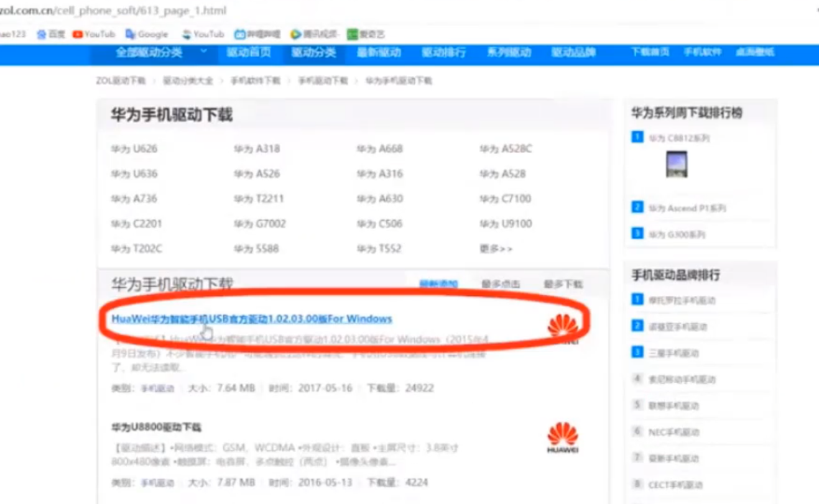Image resolution: width=819 pixels, height=504 pixels.
Task: Click the Huawei logo beside U8800 driver
Action: click(x=563, y=437)
